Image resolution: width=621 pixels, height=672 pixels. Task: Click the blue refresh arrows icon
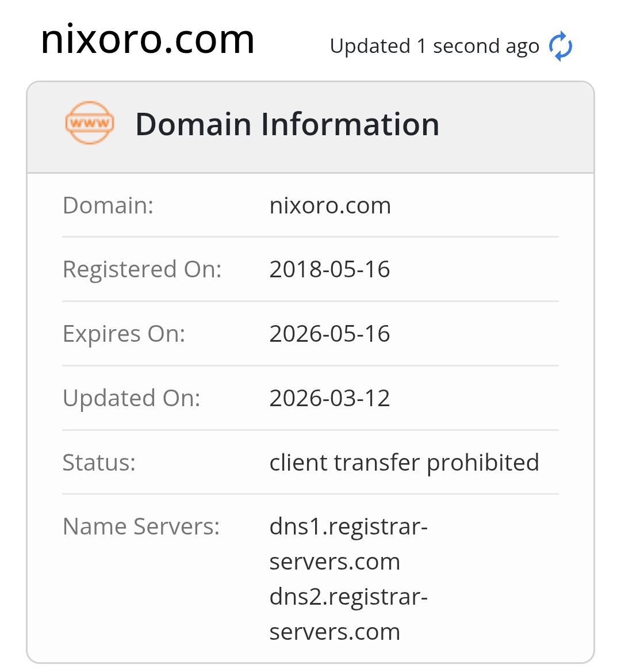point(561,47)
